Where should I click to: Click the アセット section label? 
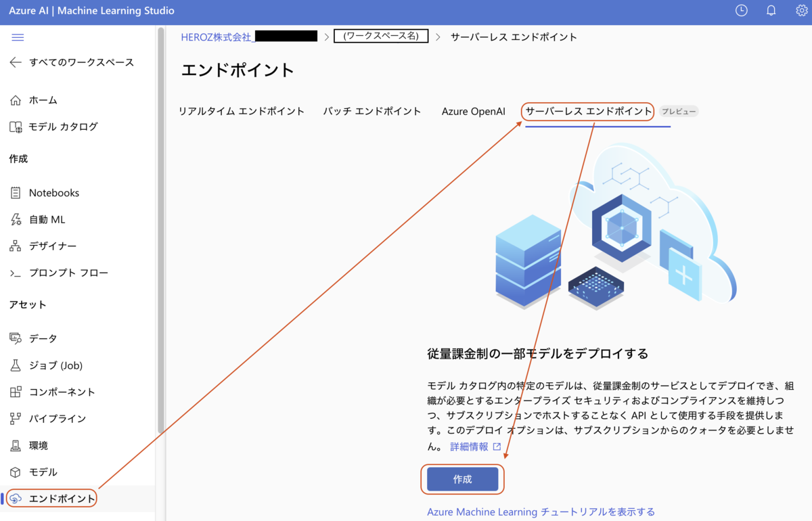[28, 304]
